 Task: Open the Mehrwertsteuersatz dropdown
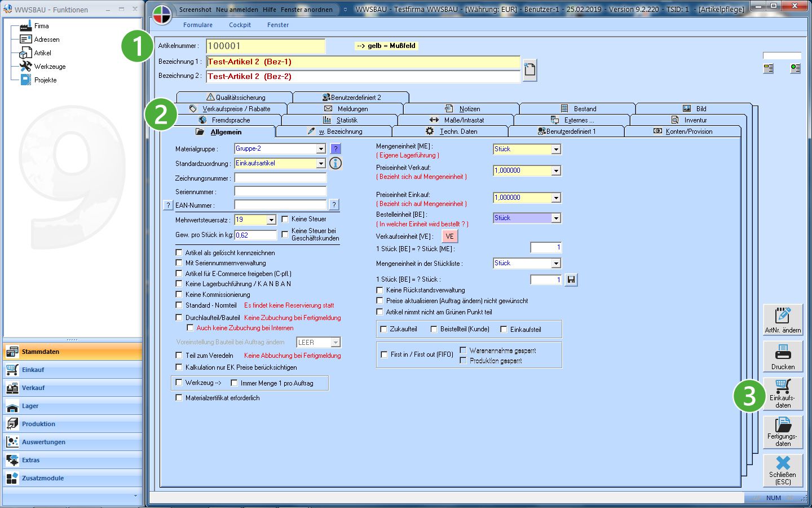point(271,220)
